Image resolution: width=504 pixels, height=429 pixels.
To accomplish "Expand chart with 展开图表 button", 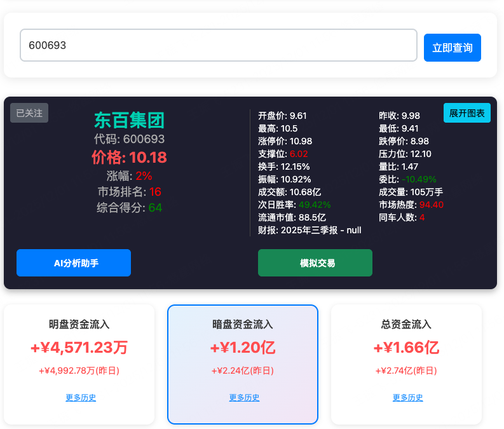I will coord(467,112).
